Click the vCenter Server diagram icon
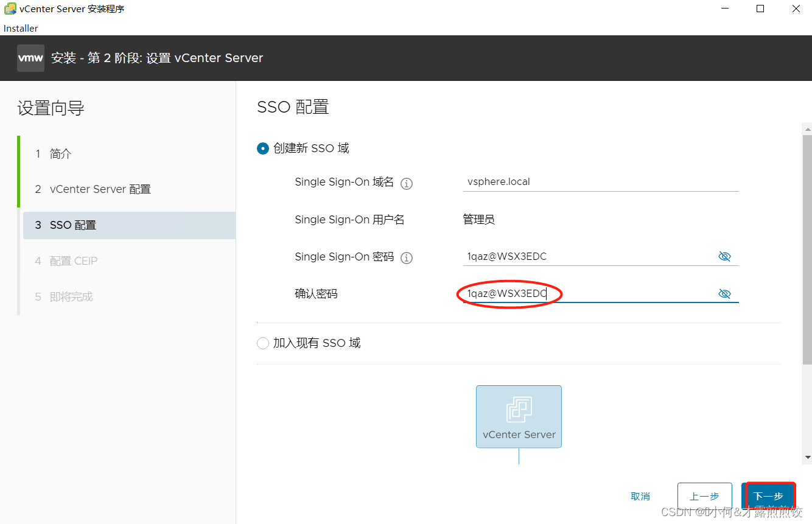This screenshot has height=524, width=812. coord(519,416)
